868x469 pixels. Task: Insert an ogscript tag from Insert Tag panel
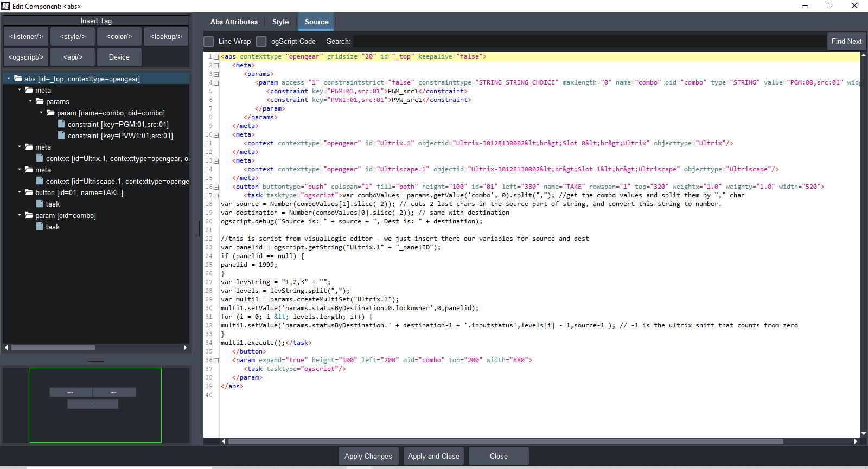(x=26, y=57)
